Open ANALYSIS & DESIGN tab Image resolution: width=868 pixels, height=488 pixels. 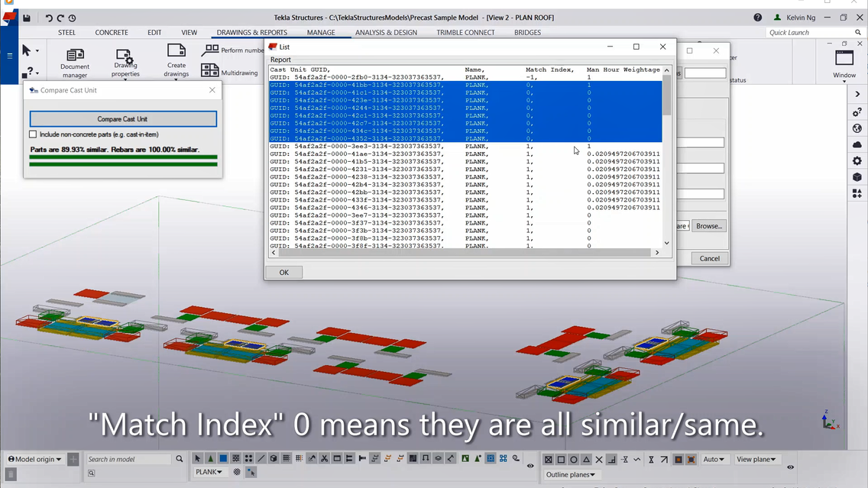387,33
